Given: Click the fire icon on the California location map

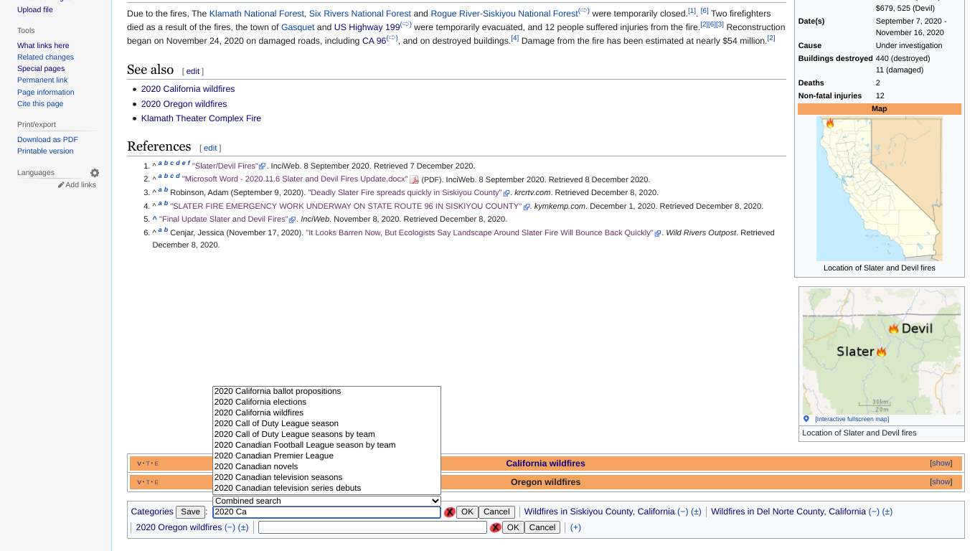Looking at the screenshot, I should tap(830, 123).
